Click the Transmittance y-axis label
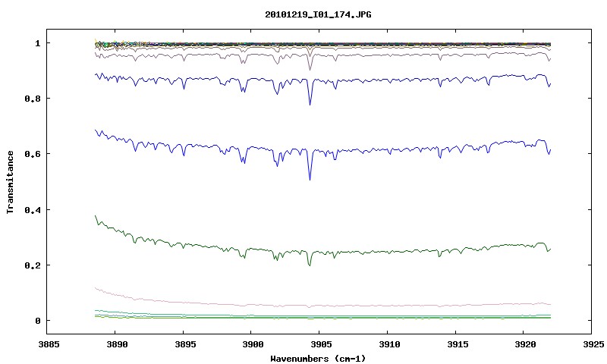607x364 pixels. (10, 182)
